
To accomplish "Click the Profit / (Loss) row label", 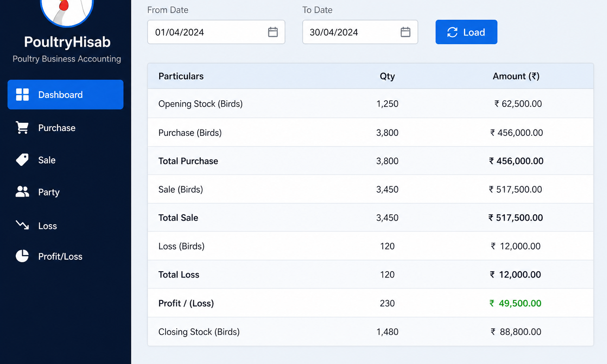I will (186, 303).
